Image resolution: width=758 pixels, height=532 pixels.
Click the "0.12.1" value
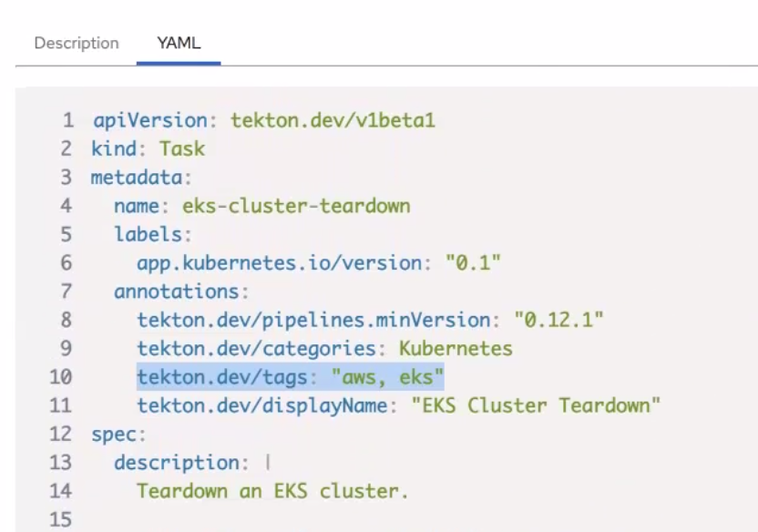[x=558, y=320]
